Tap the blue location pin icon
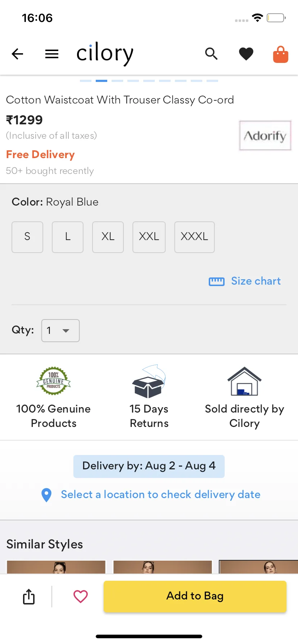The image size is (298, 644). 46,495
